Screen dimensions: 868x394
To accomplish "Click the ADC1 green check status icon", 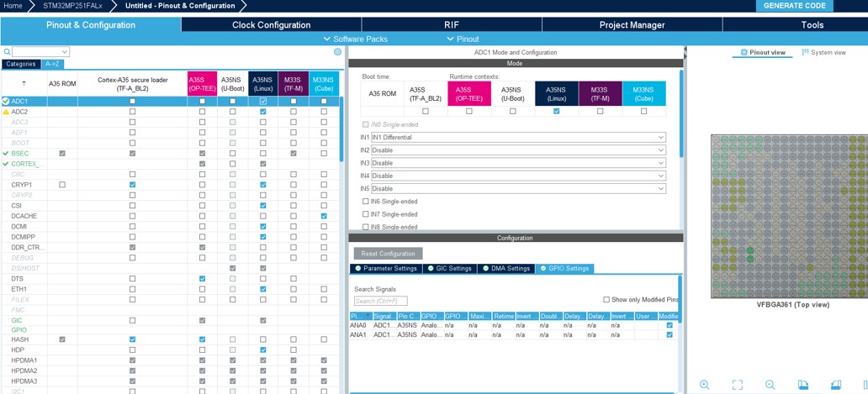I will point(6,102).
